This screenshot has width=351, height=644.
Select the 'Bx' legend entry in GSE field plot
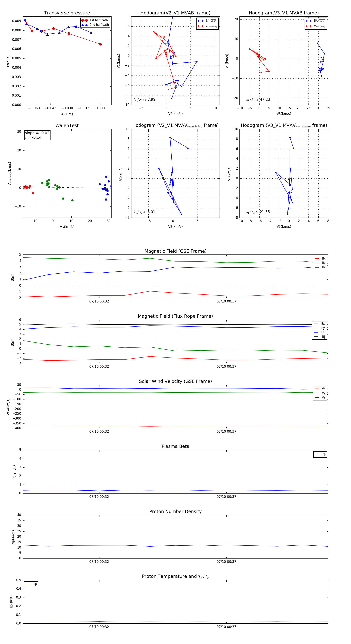tap(320, 259)
